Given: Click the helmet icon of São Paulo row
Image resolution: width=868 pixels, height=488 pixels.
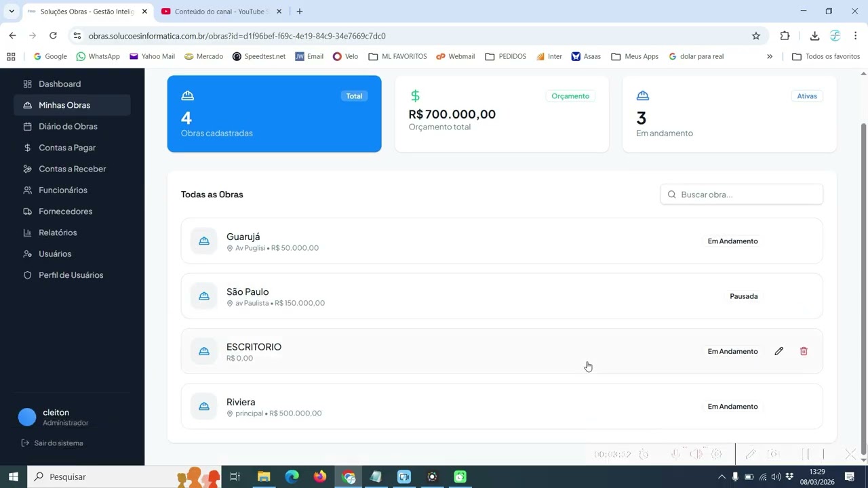Looking at the screenshot, I should coord(204,296).
